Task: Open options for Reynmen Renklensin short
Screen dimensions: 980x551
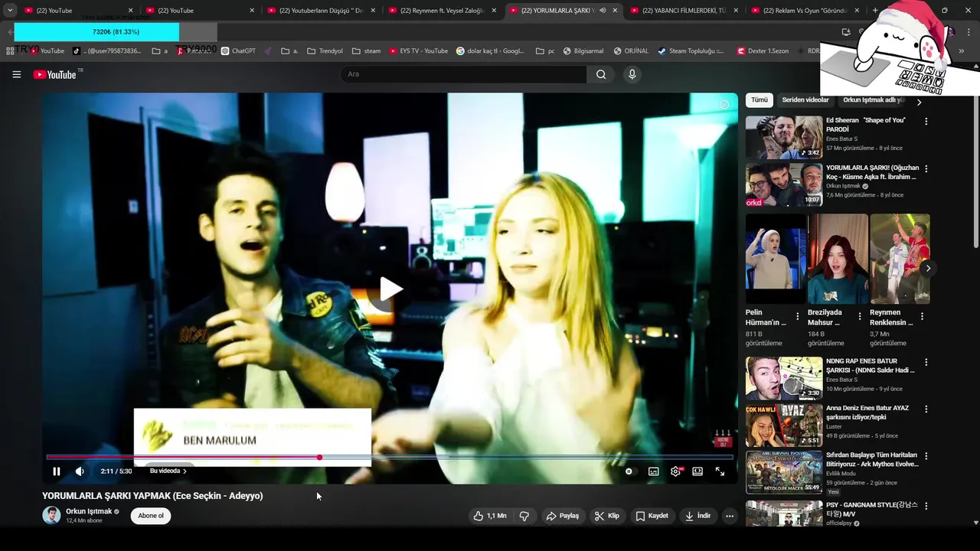Action: pos(922,316)
